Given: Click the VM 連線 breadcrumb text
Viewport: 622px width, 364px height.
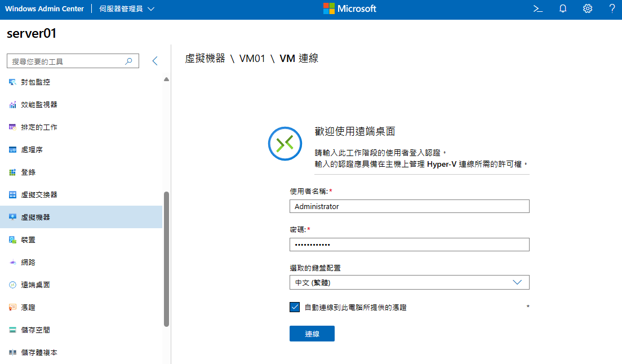Looking at the screenshot, I should (x=299, y=59).
